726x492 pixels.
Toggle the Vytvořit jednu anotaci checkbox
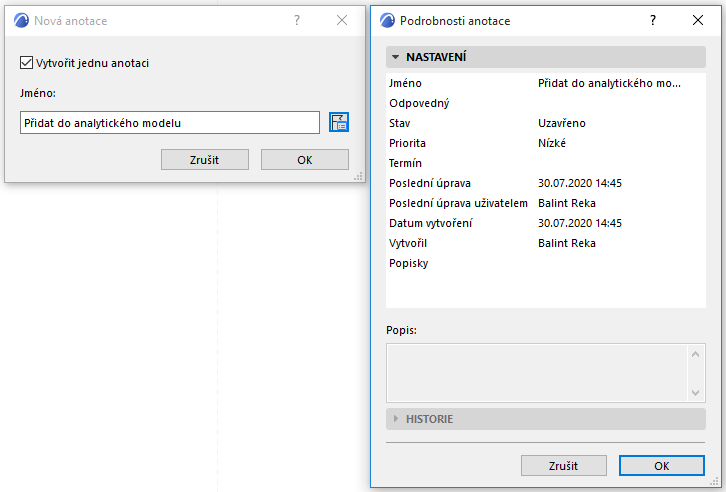click(x=26, y=63)
